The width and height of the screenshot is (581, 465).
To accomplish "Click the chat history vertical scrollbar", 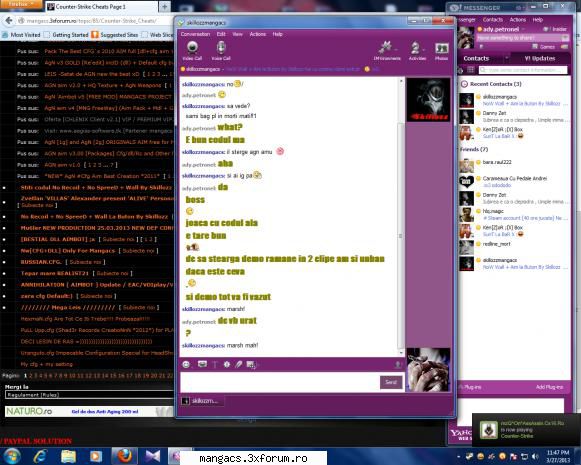I will pos(401,216).
